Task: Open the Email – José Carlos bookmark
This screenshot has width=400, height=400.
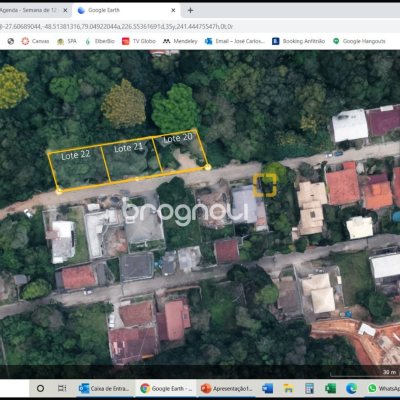Action: (x=235, y=41)
